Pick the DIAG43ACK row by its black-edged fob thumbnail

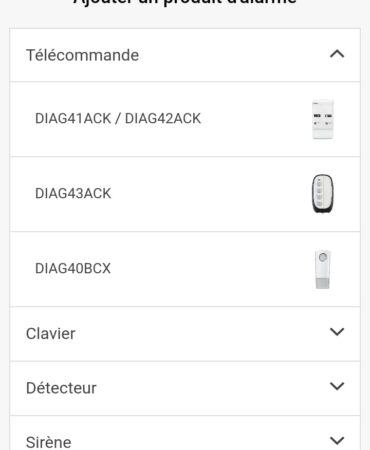click(x=322, y=194)
